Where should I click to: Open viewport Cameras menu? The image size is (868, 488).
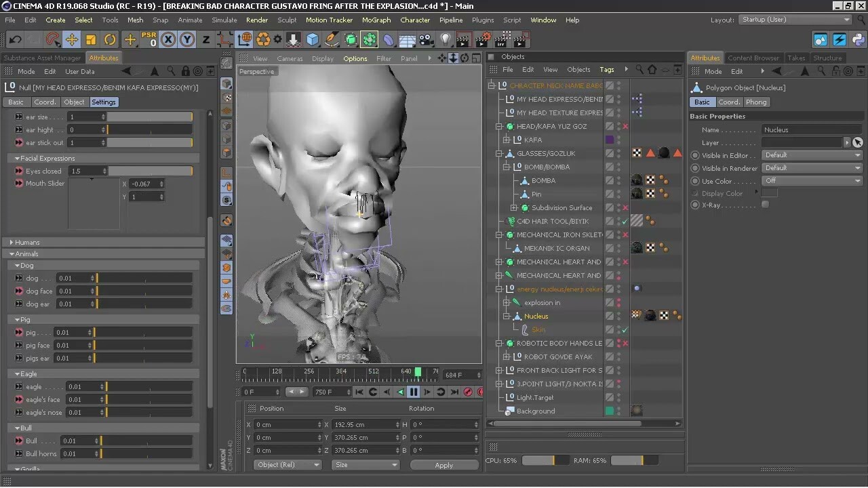290,59
